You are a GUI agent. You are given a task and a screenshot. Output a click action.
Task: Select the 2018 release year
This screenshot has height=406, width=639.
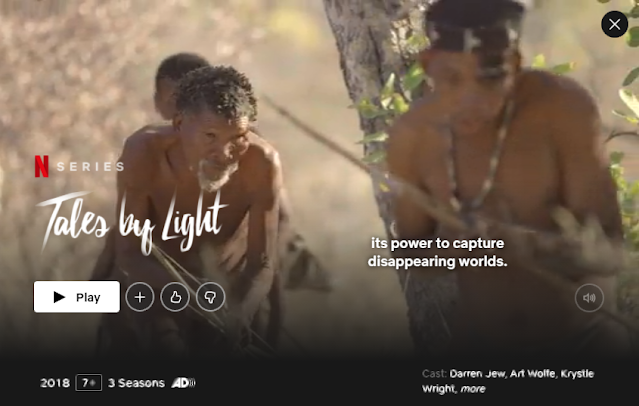click(55, 383)
